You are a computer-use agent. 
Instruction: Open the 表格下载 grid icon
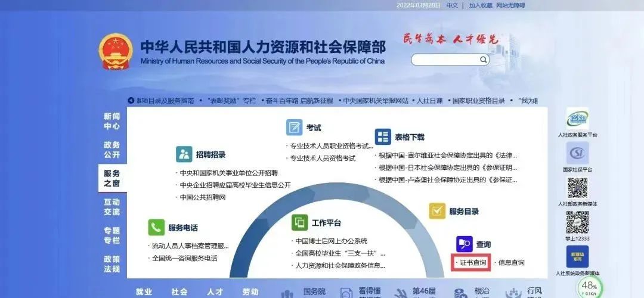[x=383, y=136]
